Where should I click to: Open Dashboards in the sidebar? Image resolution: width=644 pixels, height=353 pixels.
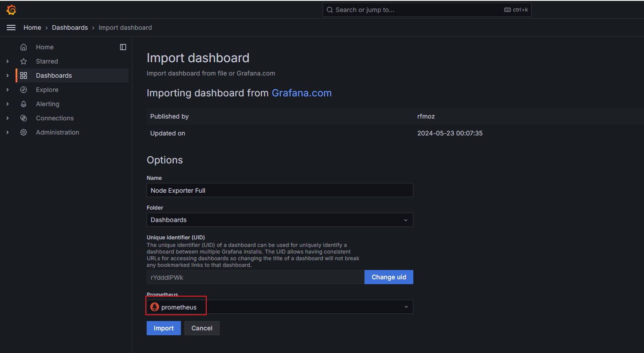pos(54,75)
